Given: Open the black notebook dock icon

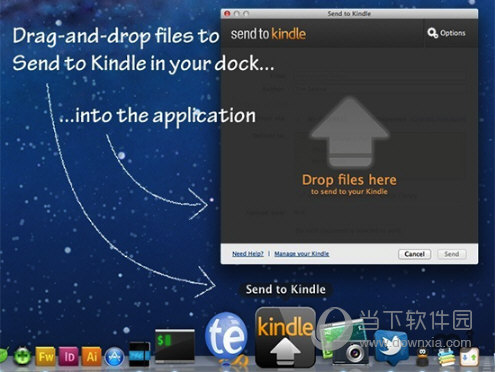Looking at the screenshot, I should [139, 354].
